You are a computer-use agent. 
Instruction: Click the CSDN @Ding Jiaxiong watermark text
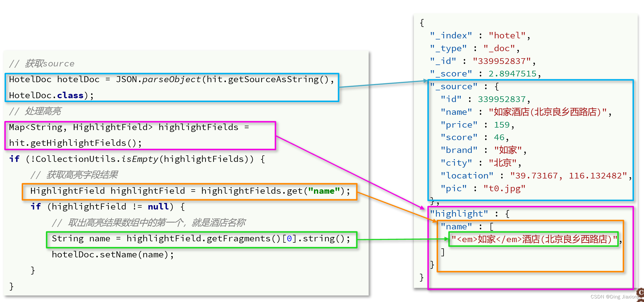[615, 297]
